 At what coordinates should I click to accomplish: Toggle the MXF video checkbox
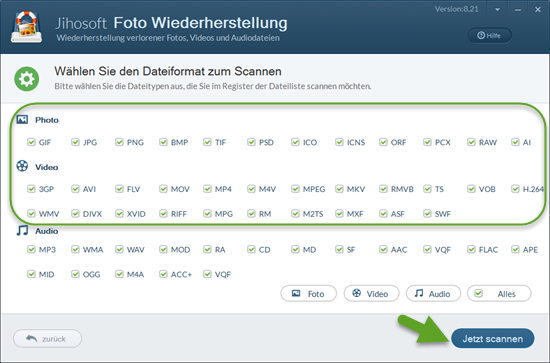click(x=339, y=214)
